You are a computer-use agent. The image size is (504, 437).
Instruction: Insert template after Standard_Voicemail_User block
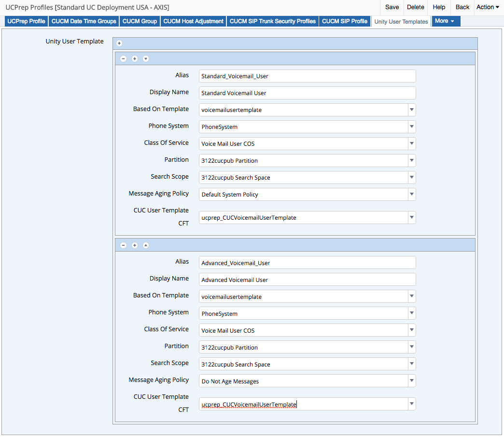pos(135,58)
